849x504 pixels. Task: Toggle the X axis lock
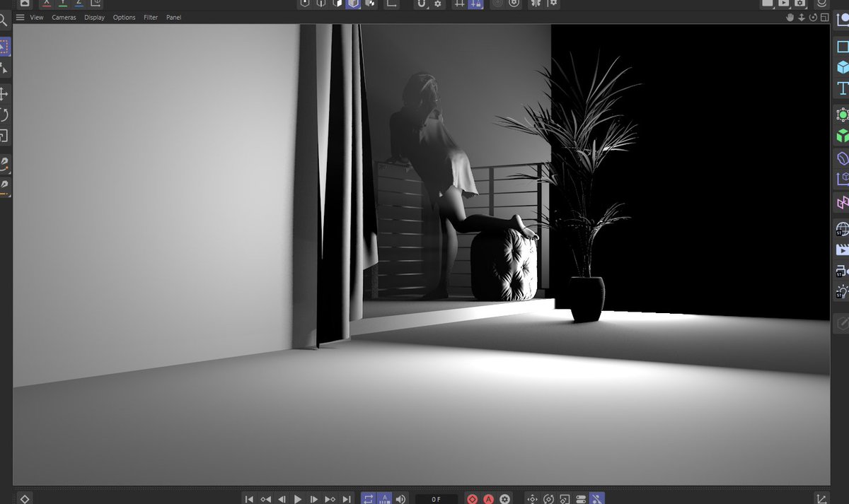coord(47,4)
